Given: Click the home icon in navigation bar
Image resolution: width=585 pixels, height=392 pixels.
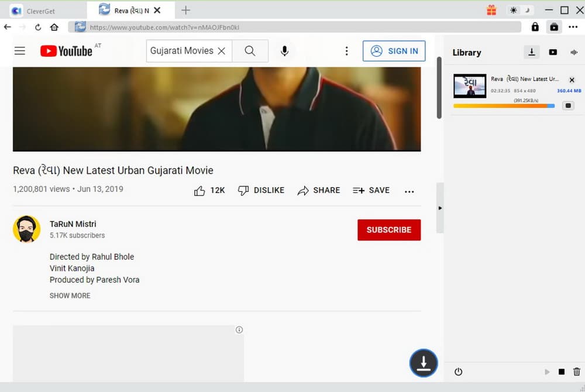Looking at the screenshot, I should point(54,27).
